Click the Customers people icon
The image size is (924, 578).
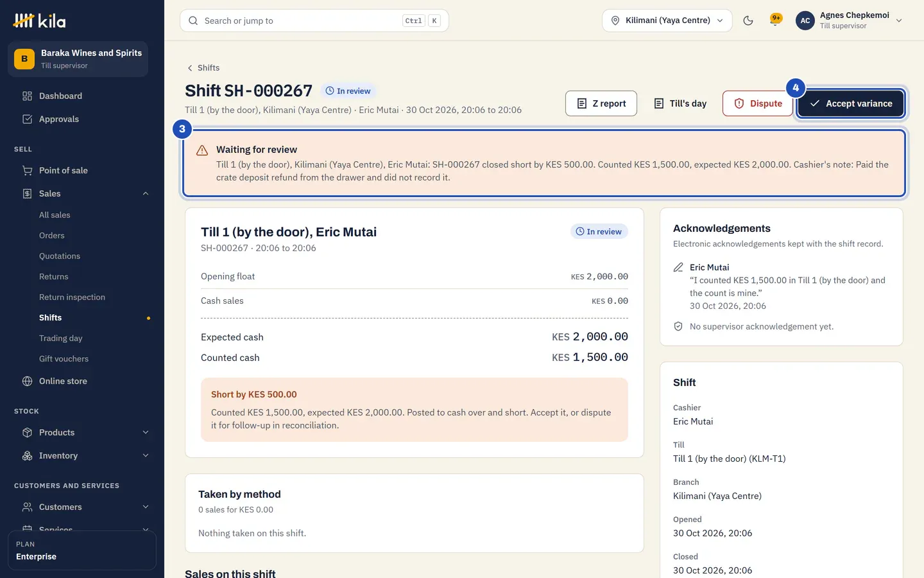coord(27,507)
